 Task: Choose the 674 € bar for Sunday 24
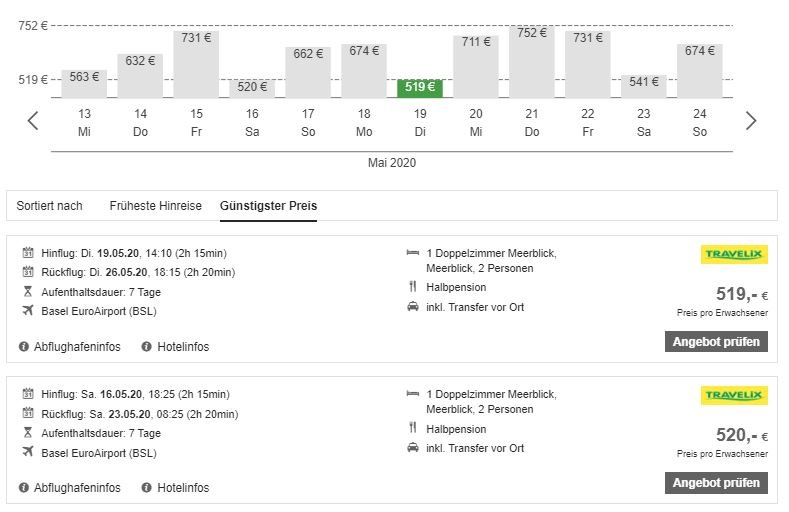coord(700,70)
